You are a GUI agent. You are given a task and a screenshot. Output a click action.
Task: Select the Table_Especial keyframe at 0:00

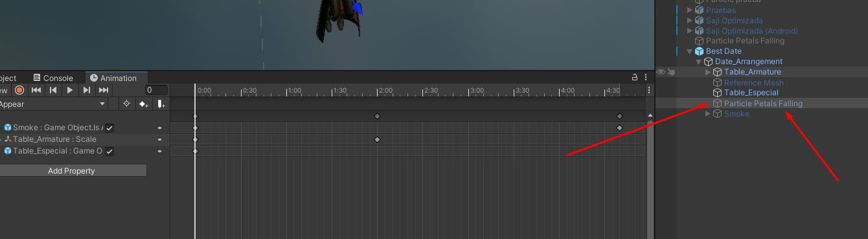pyautogui.click(x=195, y=151)
